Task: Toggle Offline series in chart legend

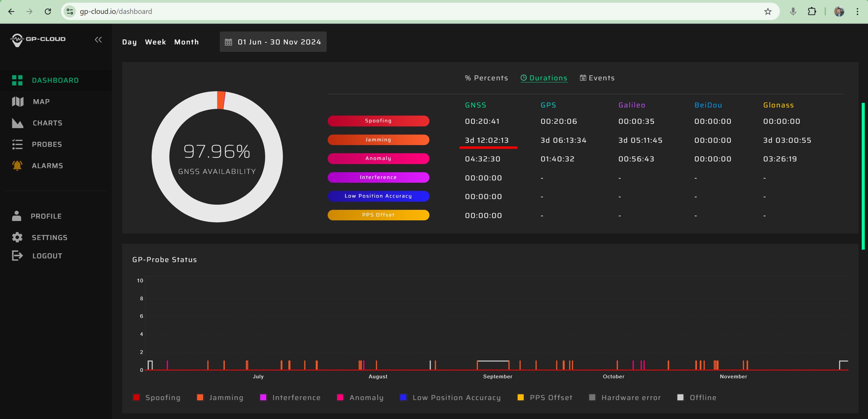Action: [x=697, y=397]
